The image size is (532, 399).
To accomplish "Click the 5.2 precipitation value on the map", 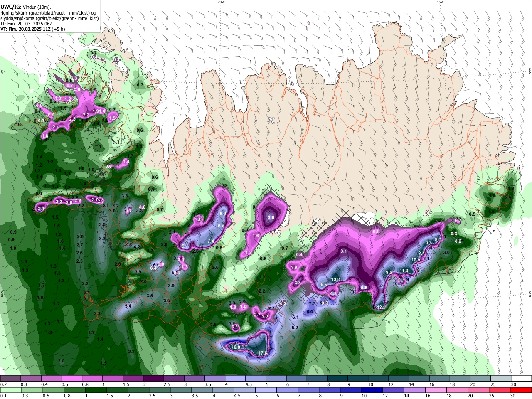I will point(295,328).
